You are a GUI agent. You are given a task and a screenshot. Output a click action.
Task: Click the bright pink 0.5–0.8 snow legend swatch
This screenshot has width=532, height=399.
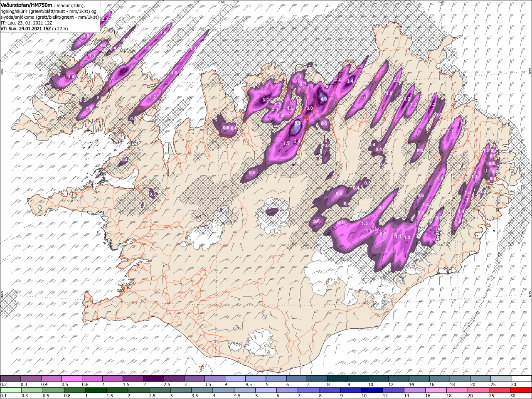[71, 379]
